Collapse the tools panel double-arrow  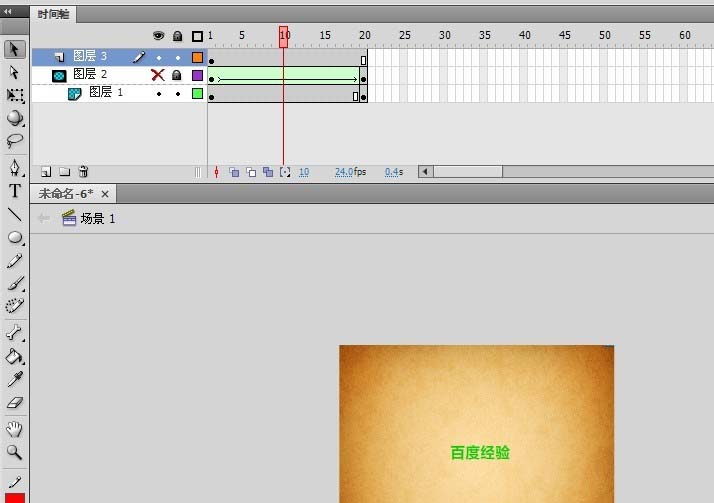coord(8,12)
